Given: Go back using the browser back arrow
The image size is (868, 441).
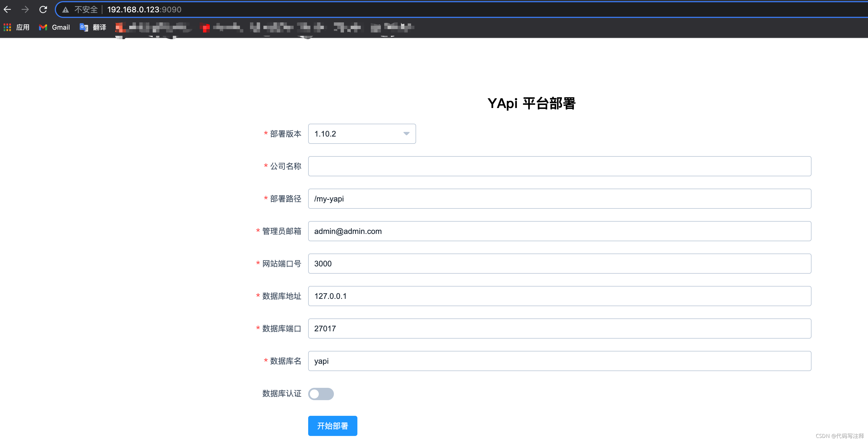Looking at the screenshot, I should (x=8, y=10).
